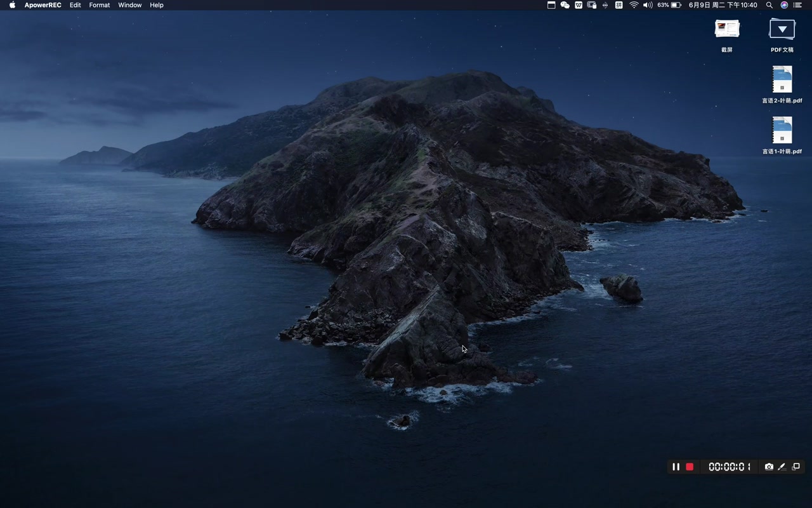Screen dimensions: 812x508
Task: Click the small diamond icon right of the lock
Action: pyautogui.click(x=605, y=5)
